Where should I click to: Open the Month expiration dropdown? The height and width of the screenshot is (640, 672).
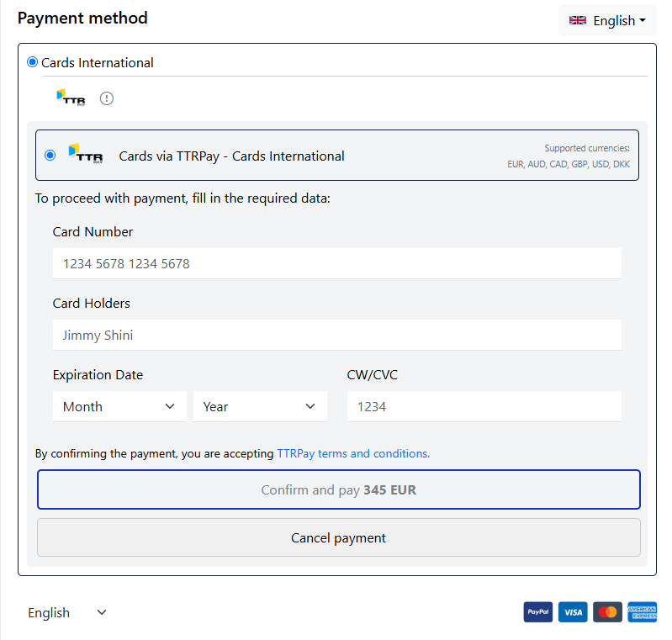point(119,406)
